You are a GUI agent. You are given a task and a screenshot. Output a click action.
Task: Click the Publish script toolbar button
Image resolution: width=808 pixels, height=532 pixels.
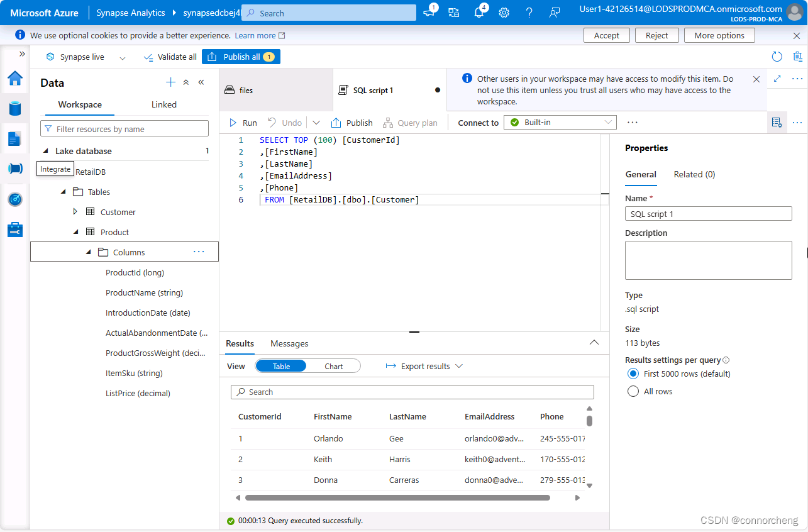click(352, 123)
